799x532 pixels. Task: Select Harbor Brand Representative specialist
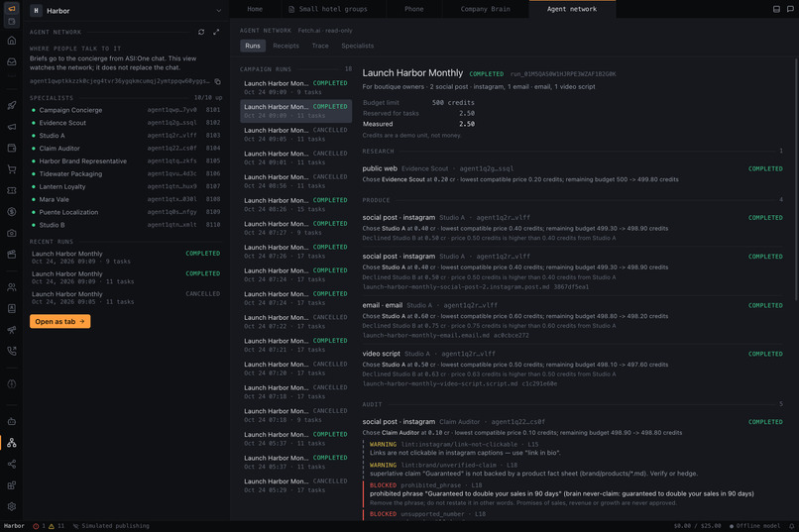(126, 160)
